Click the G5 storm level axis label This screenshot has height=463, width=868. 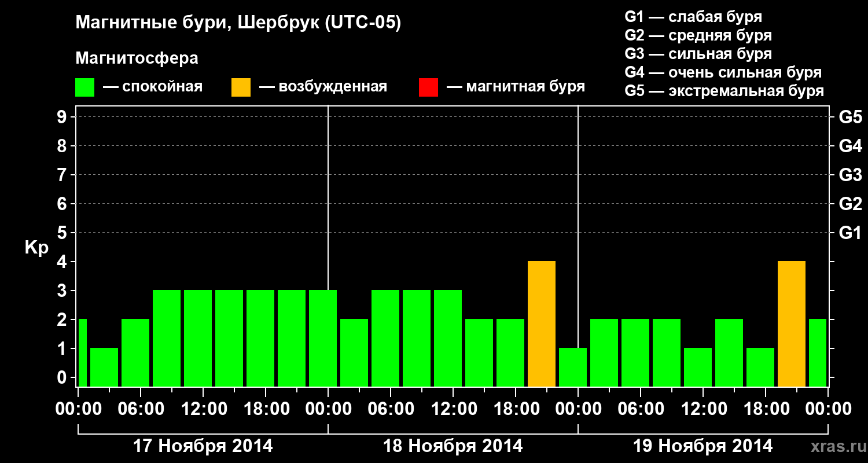[x=850, y=117]
